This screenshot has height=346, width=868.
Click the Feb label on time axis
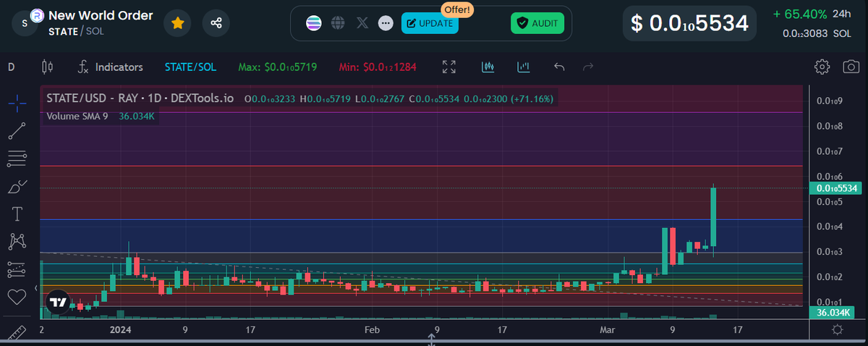point(372,329)
